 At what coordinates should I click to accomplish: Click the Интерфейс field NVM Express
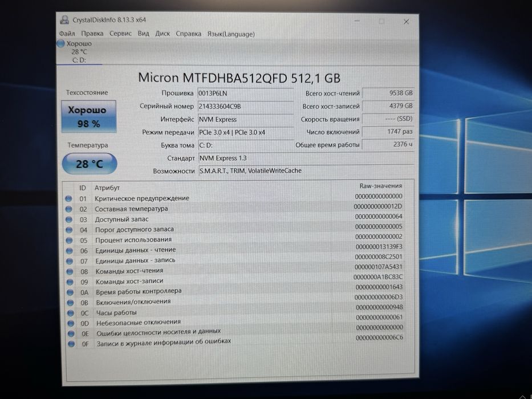(x=246, y=120)
